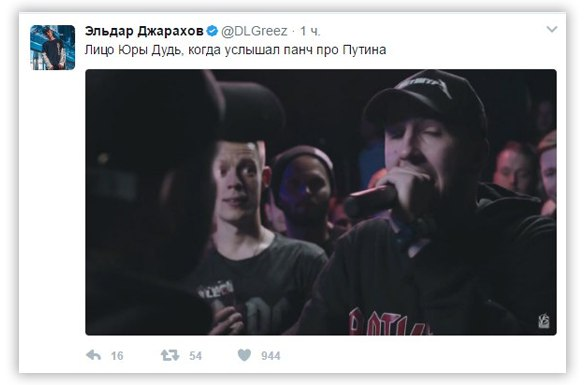The width and height of the screenshot is (585, 385).
Task: Click the blue verified badge
Action: 212,31
